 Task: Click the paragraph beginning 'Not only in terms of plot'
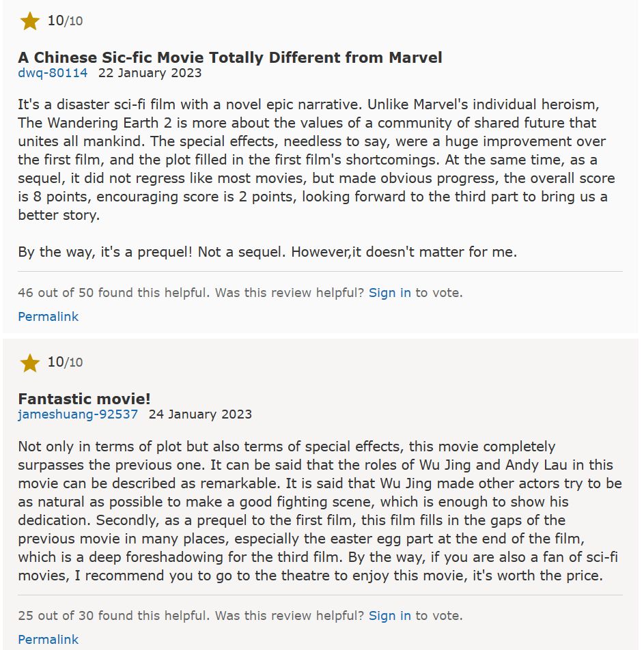coord(320,511)
